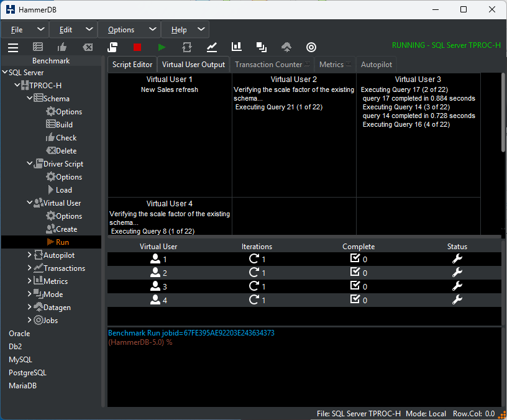Open the File menu
This screenshot has height=420, width=507.
17,30
